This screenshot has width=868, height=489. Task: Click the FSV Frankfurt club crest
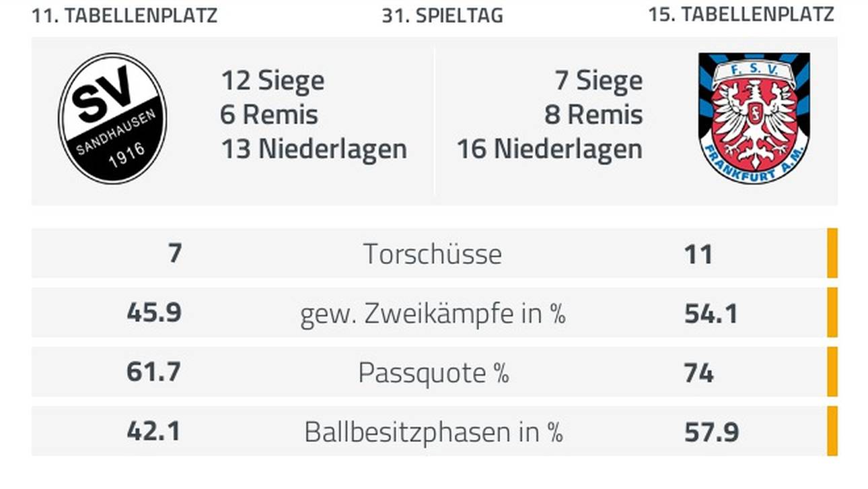point(754,119)
